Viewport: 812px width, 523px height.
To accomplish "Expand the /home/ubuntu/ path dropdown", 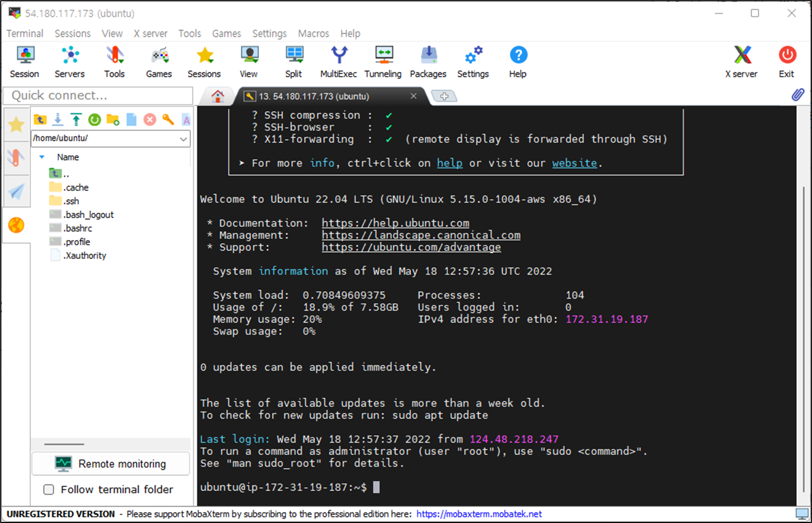I will 183,139.
